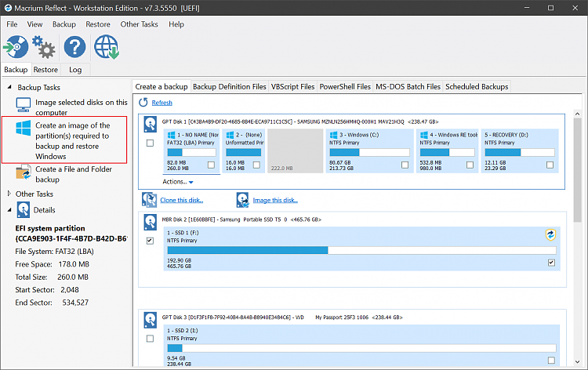Collapse the Backup Tasks tree section
This screenshot has width=588, height=370.
[x=9, y=87]
